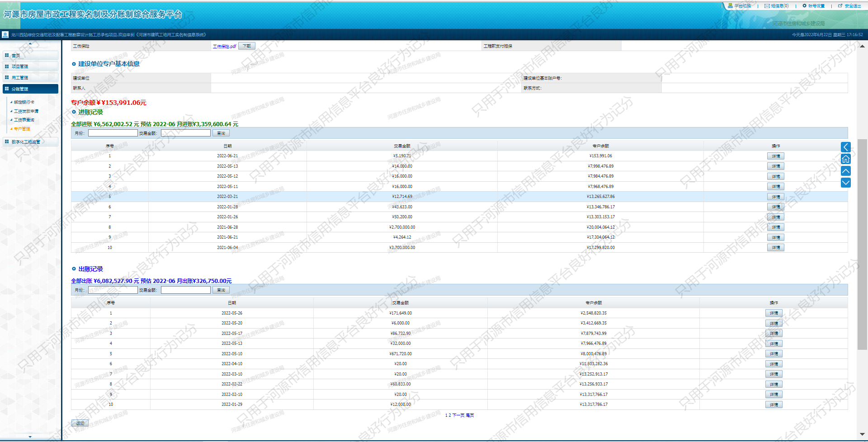
Task: Click amount ¥2,700,000.00 in income table
Action: (402, 227)
